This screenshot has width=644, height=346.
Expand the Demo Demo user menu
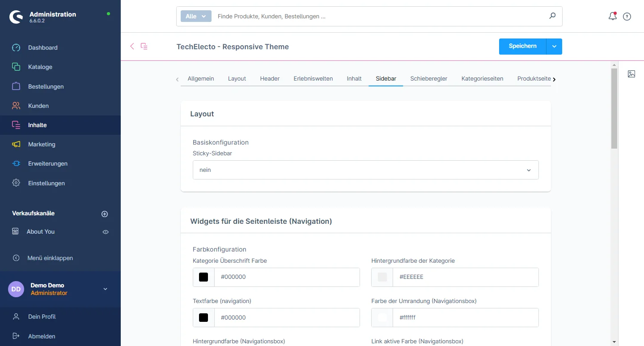tap(106, 289)
